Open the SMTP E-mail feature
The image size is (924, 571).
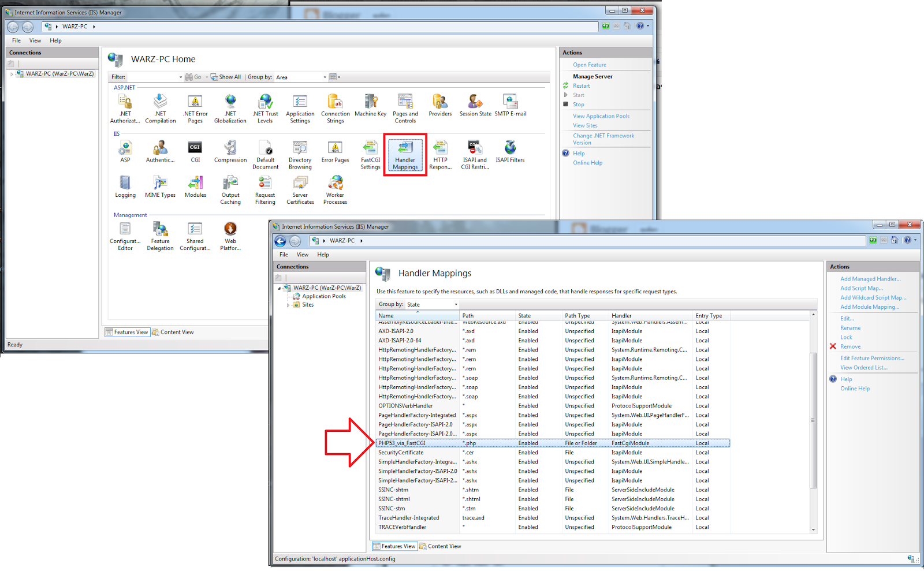[x=511, y=106]
